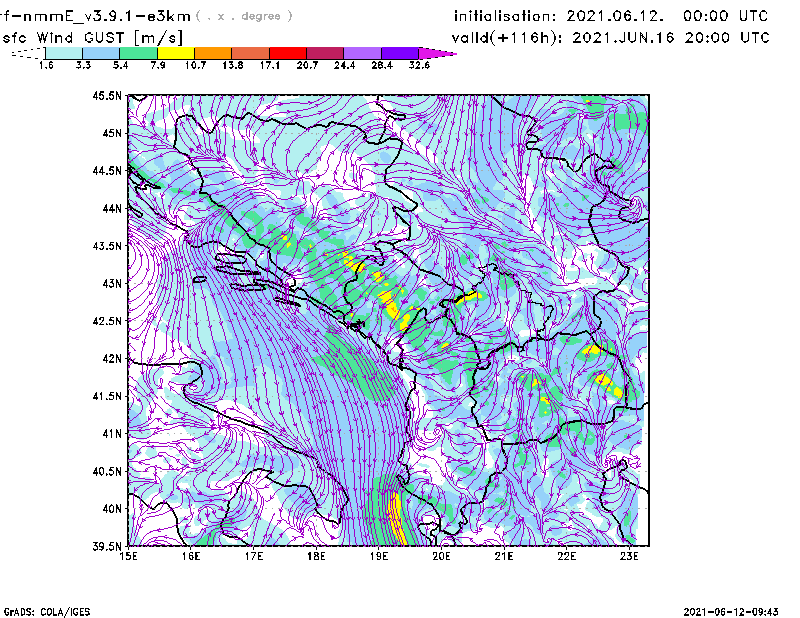Select the crimson 20.7–24.4 legend swatch
This screenshot has width=800, height=618.
[325, 53]
